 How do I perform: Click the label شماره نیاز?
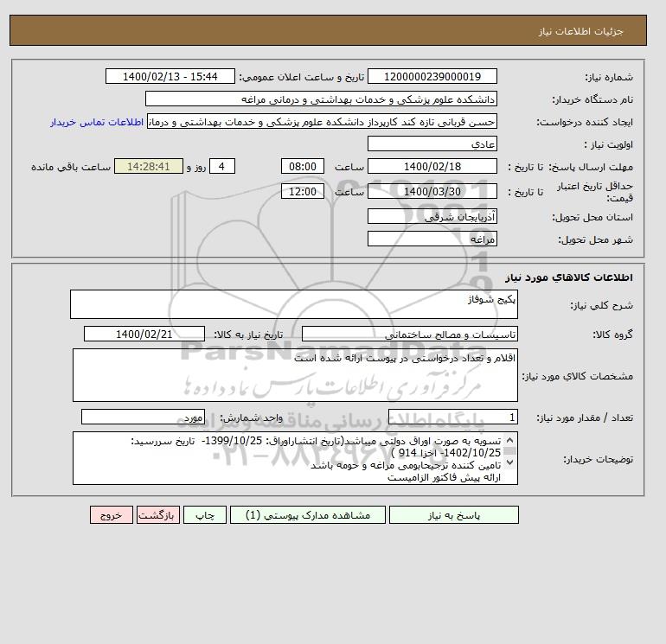(609, 77)
